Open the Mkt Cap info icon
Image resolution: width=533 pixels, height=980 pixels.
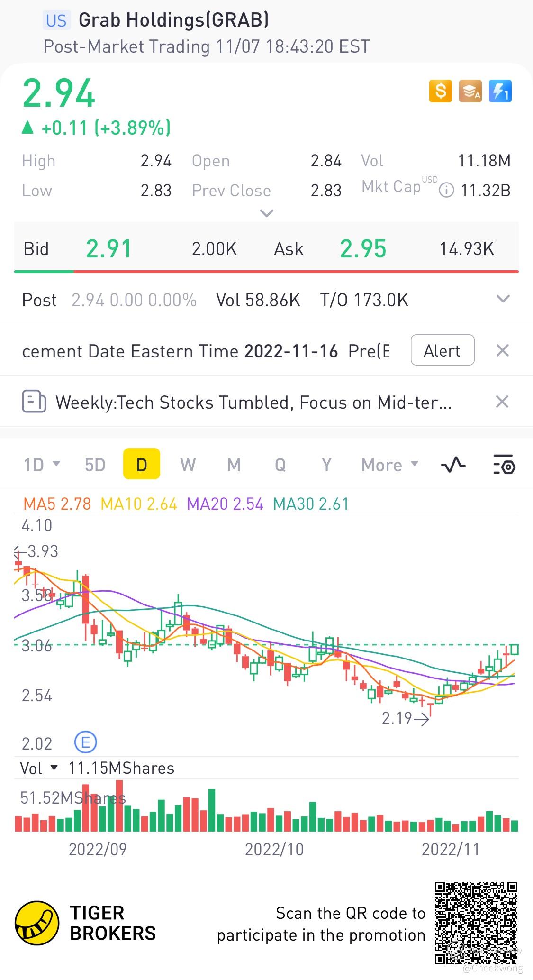point(446,191)
